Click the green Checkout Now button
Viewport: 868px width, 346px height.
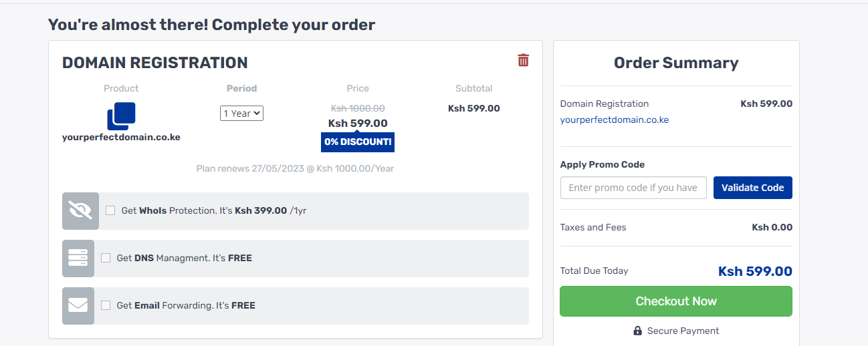click(x=675, y=301)
